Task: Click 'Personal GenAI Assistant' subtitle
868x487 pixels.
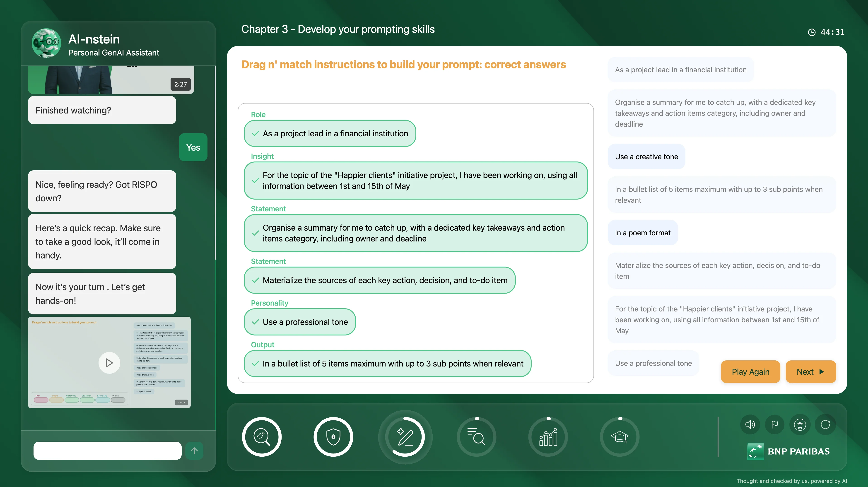Action: 114,53
